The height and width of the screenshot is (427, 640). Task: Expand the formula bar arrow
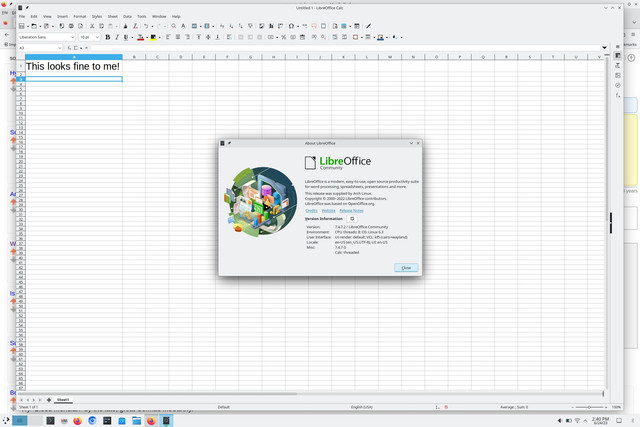click(x=604, y=48)
